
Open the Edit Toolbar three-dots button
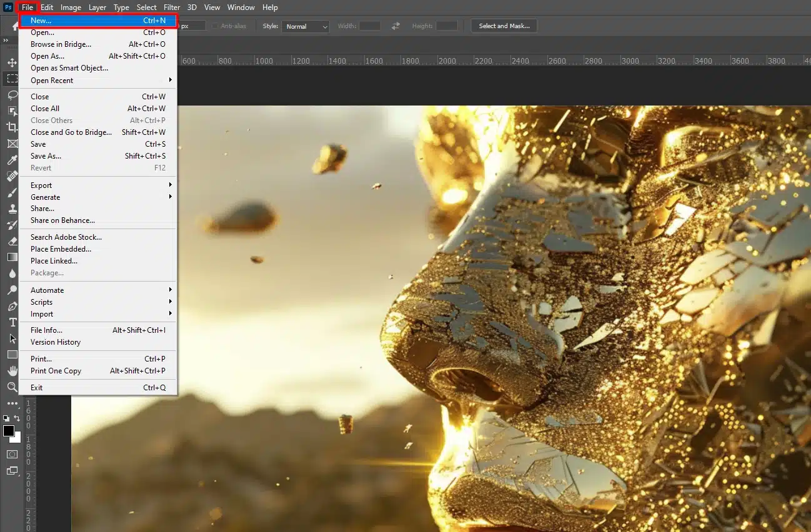12,403
